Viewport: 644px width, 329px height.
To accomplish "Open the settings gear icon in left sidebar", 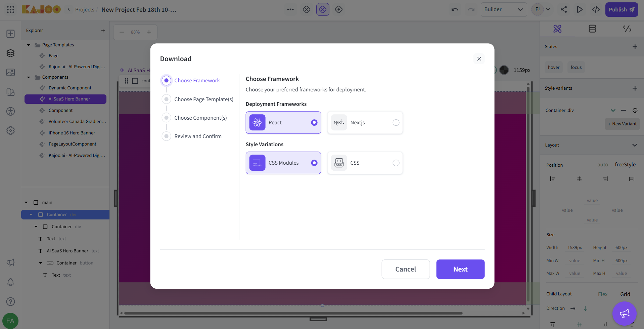I will pos(10,130).
